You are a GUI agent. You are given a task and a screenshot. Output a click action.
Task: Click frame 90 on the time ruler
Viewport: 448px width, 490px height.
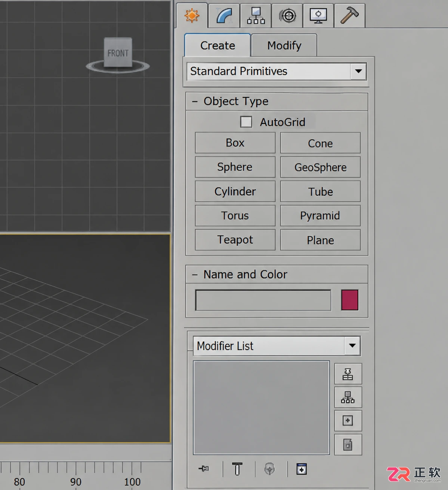pyautogui.click(x=76, y=482)
